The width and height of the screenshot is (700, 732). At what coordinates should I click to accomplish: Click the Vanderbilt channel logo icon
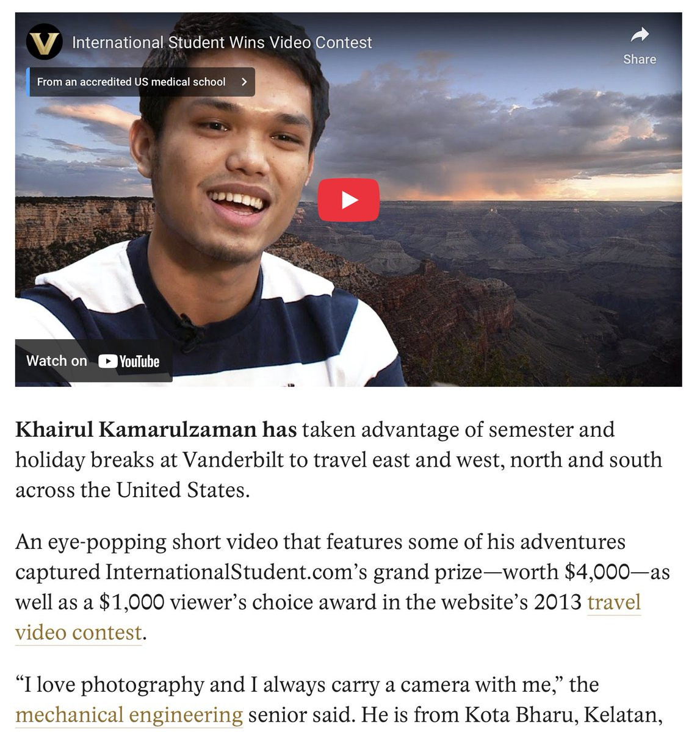pyautogui.click(x=45, y=42)
